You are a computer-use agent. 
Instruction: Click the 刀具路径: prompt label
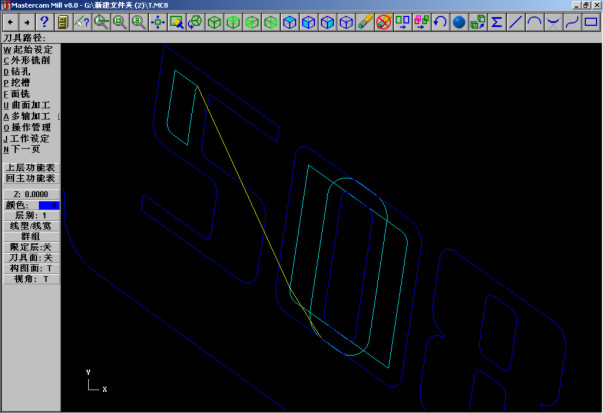tap(25, 38)
